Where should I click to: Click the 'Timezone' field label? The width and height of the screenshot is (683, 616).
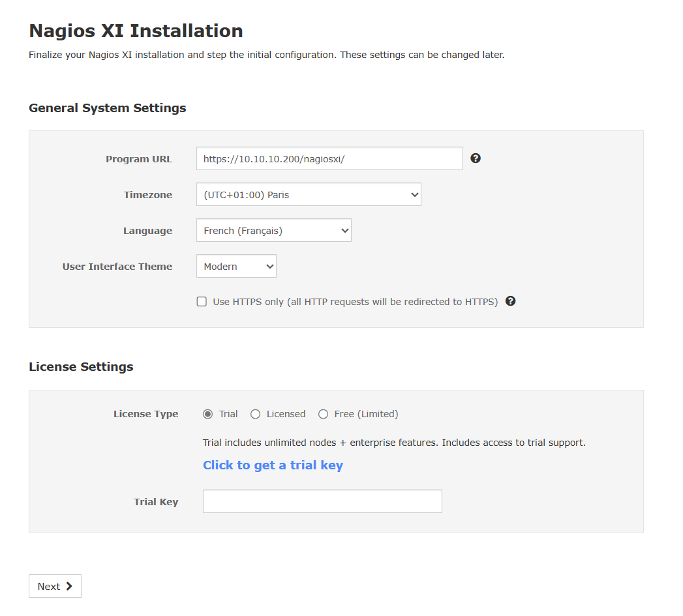tap(148, 195)
